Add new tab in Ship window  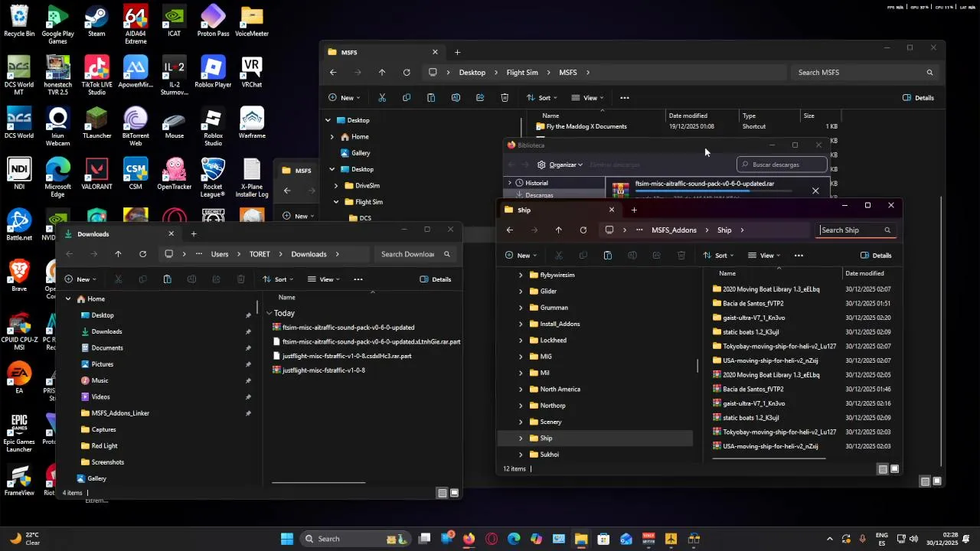634,210
